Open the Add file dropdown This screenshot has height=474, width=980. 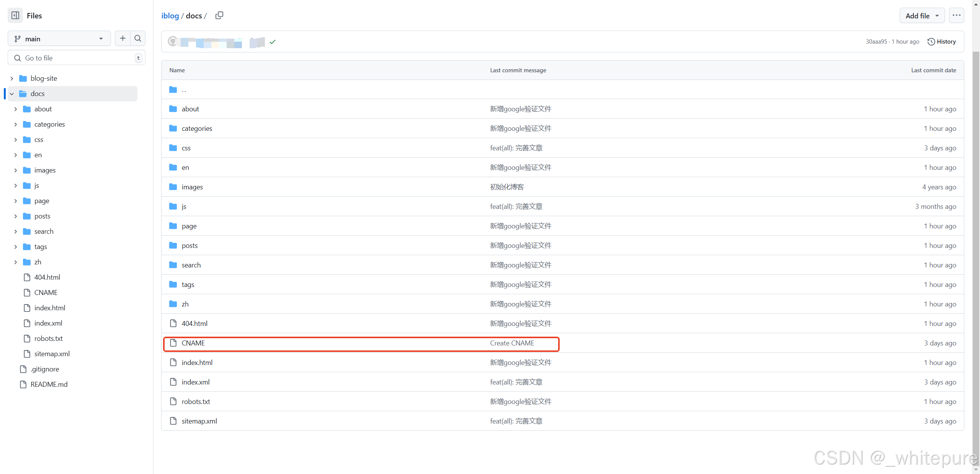point(922,16)
